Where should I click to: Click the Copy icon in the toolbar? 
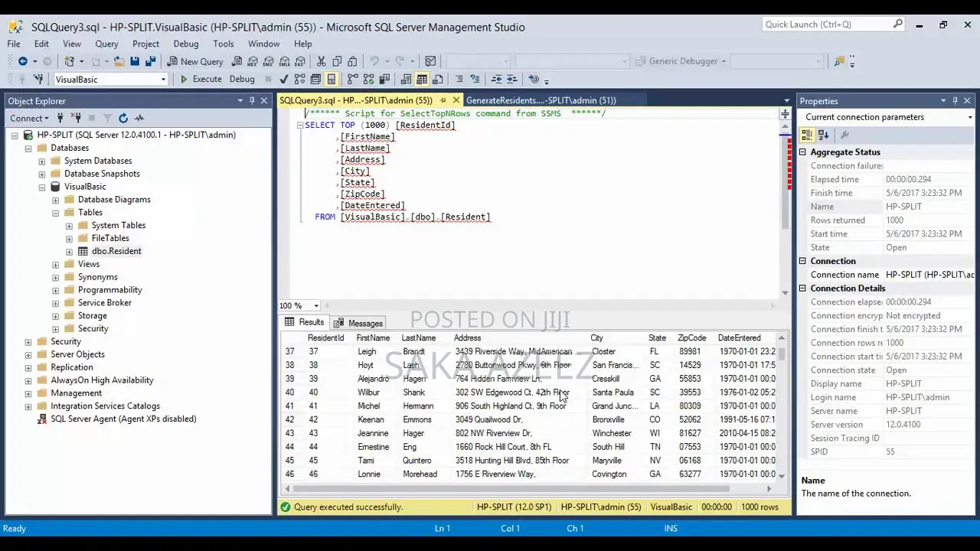337,61
